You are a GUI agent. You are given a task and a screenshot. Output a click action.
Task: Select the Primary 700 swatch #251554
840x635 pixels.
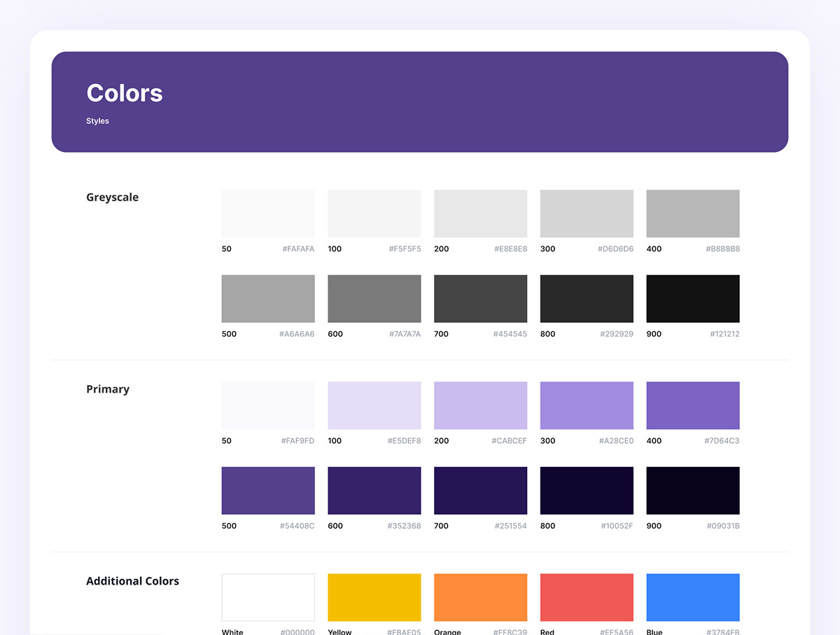480,491
